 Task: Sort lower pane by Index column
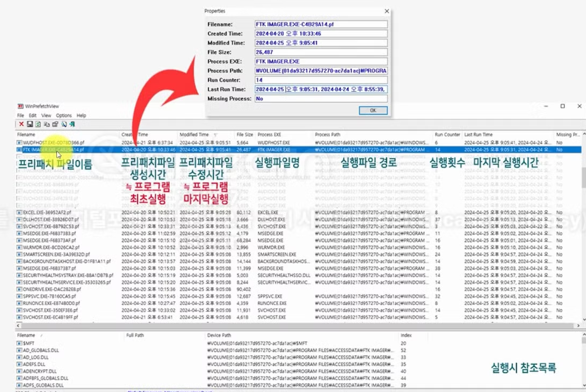[x=413, y=336]
